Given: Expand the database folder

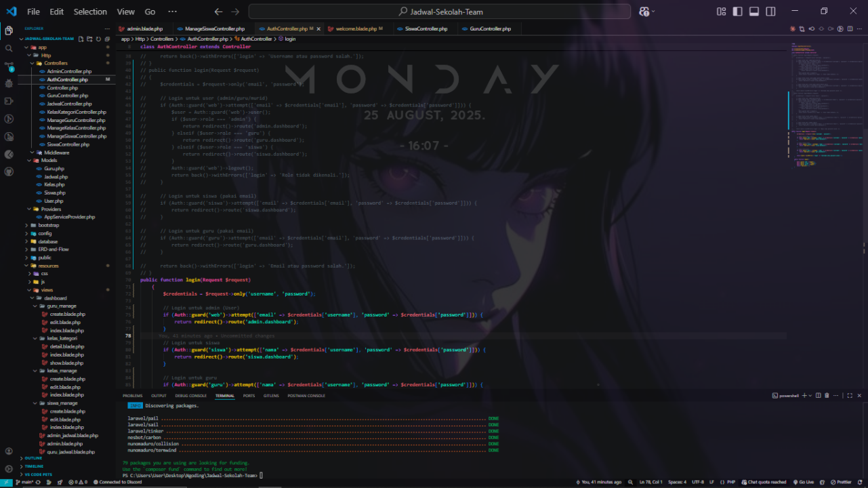Looking at the screenshot, I should tap(47, 241).
